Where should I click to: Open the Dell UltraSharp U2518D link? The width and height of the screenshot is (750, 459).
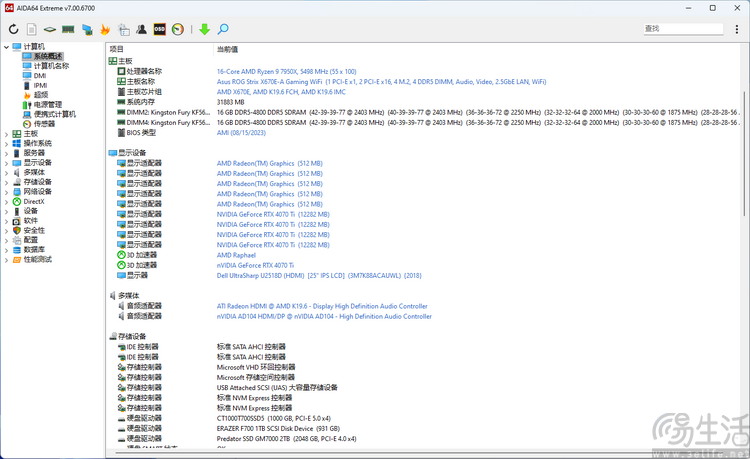pyautogui.click(x=319, y=276)
